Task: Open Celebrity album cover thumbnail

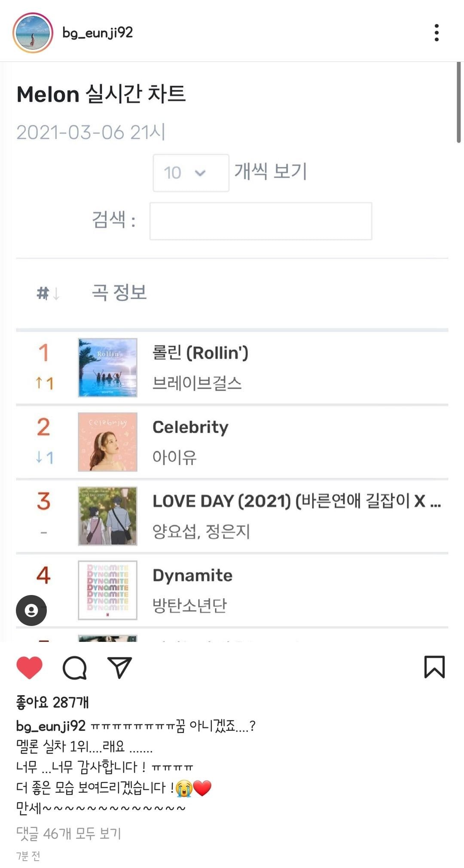Action: pos(107,442)
